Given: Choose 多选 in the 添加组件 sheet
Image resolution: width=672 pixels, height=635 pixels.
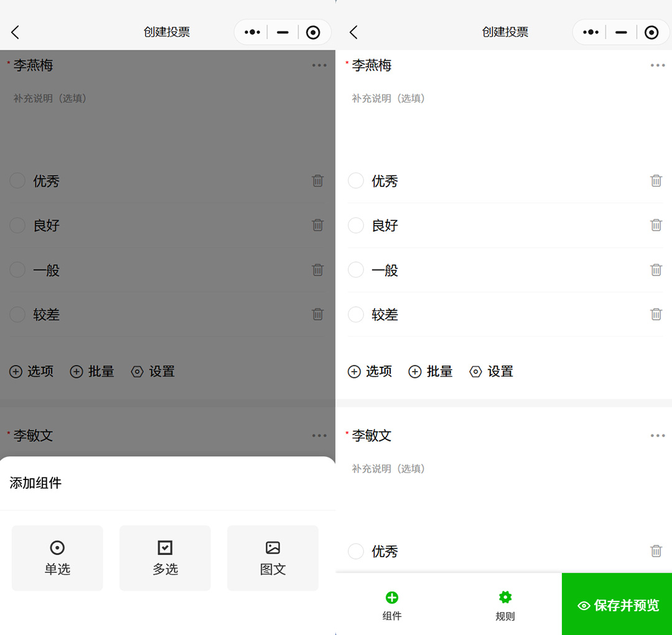Looking at the screenshot, I should coord(165,558).
